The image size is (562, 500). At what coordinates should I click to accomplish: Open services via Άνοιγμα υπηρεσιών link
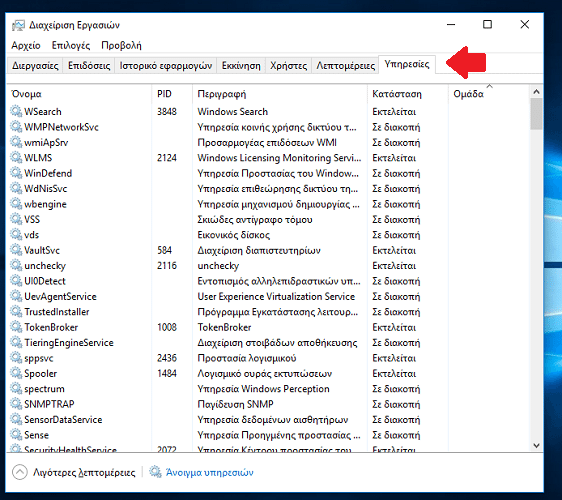pyautogui.click(x=209, y=472)
